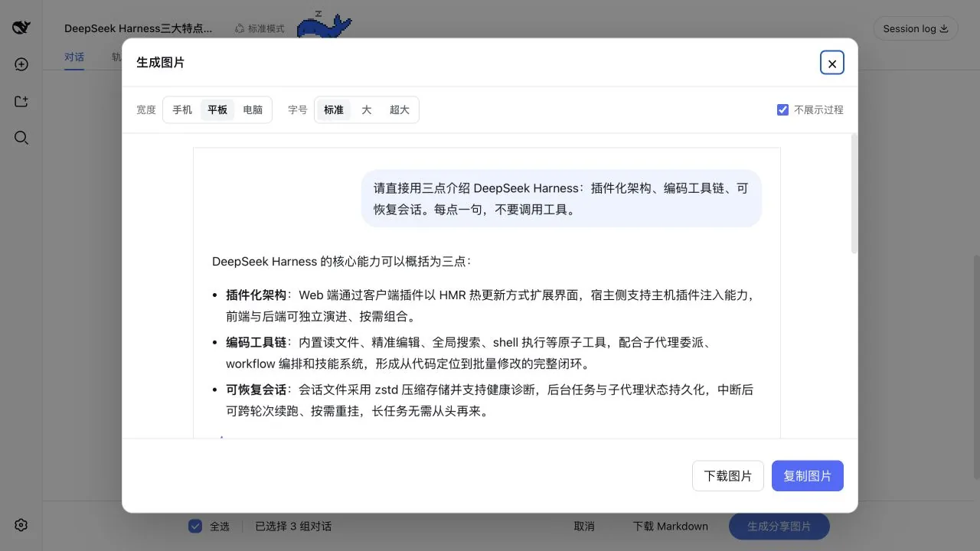Click the line 'DeepSeek Harness 的核心能力可以概括为三点'
This screenshot has height=551, width=980.
(x=341, y=261)
